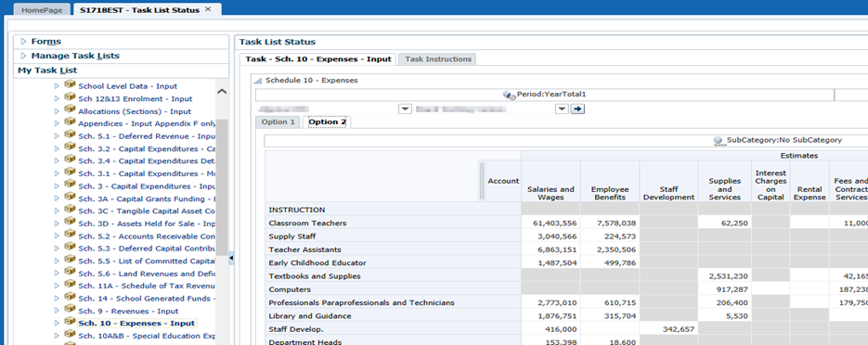Click the Sch. 3.4 Capital Expenditures box icon
868x345 pixels.
click(70, 160)
